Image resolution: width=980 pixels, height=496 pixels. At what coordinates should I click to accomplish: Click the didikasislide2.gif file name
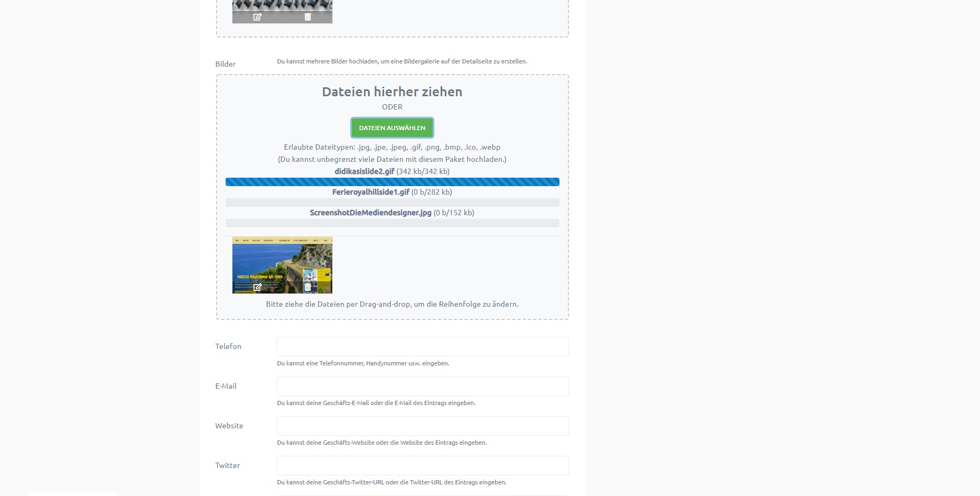[364, 171]
